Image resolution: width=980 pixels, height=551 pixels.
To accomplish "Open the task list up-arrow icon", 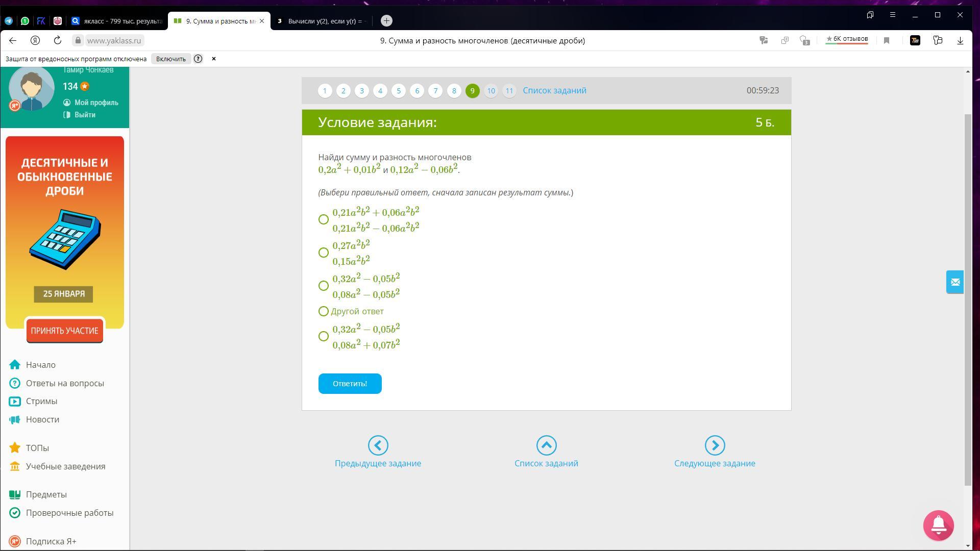I will pos(546,445).
